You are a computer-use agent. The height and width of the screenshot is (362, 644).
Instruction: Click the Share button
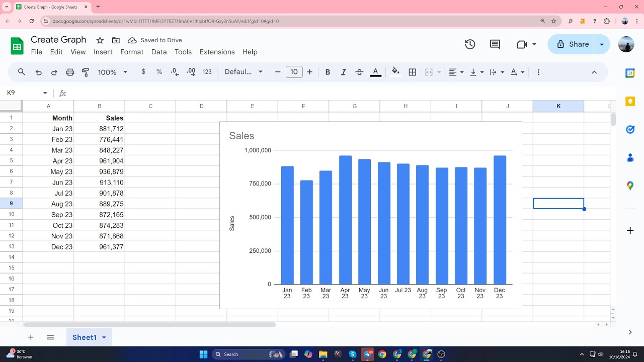click(x=572, y=44)
